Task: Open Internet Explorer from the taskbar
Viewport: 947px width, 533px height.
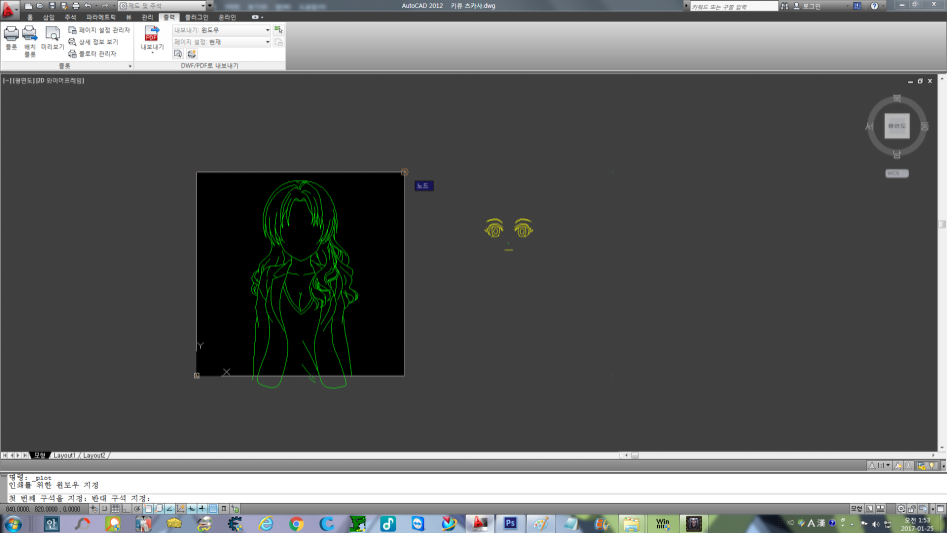Action: tap(266, 524)
